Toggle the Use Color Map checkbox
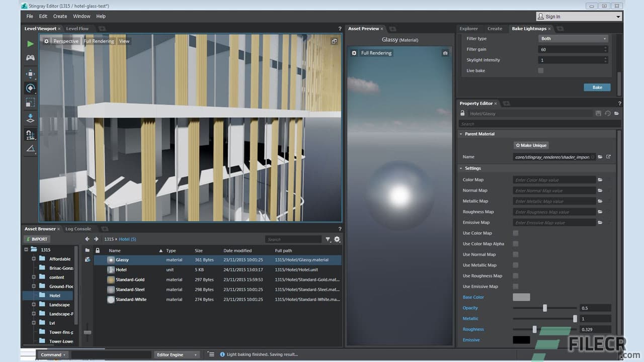644x362 pixels. click(515, 233)
